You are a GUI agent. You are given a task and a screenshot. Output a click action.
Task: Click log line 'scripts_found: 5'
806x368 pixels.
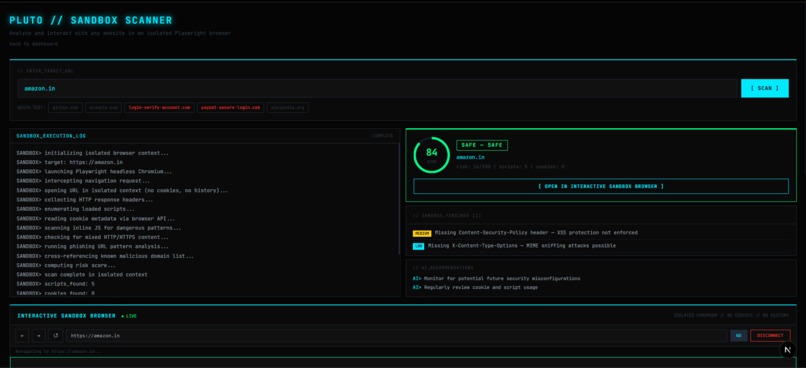pyautogui.click(x=56, y=284)
